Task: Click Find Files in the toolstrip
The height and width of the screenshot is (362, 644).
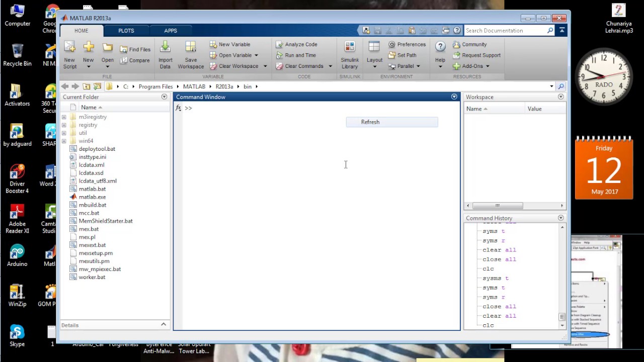Action: tap(135, 49)
